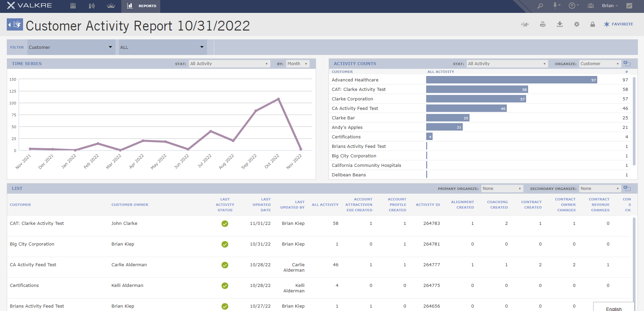The height and width of the screenshot is (311, 644).
Task: Toggle the green status check for Big City Corporation
Action: (x=225, y=244)
